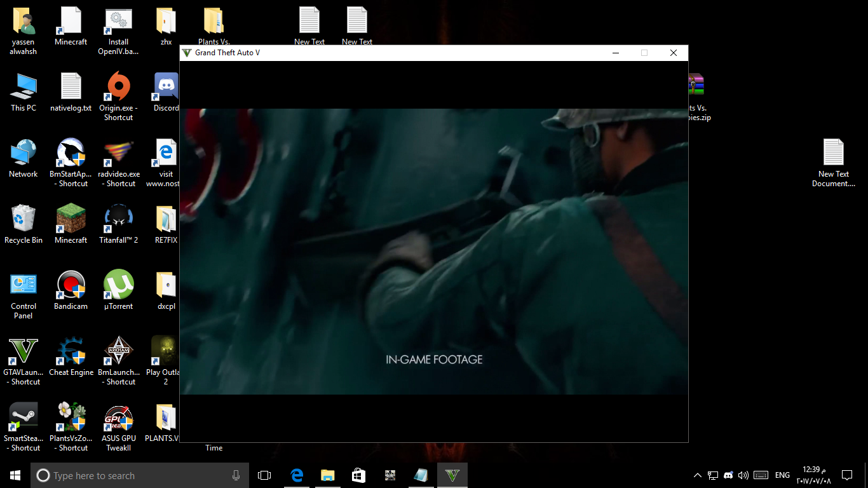Select the GTA V taskbar button

point(452,475)
